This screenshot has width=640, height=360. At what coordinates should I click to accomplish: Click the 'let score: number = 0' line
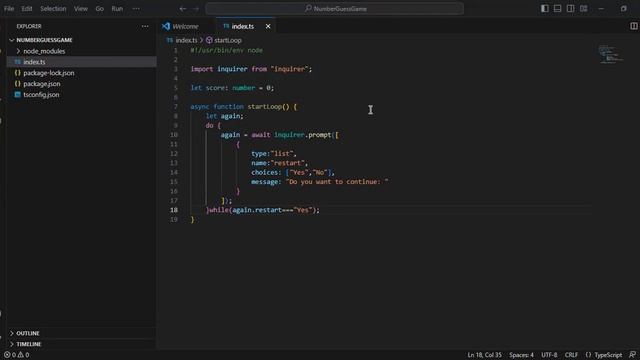point(232,88)
